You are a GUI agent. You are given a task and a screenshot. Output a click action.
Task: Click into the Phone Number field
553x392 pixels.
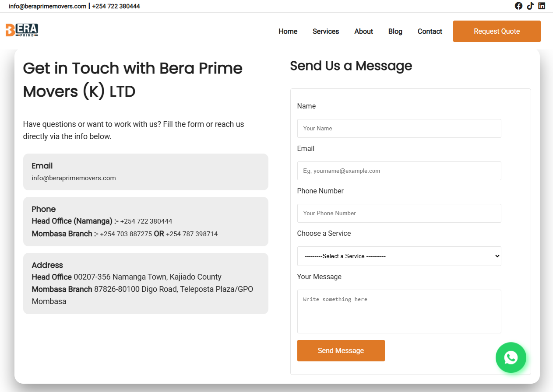pyautogui.click(x=399, y=213)
